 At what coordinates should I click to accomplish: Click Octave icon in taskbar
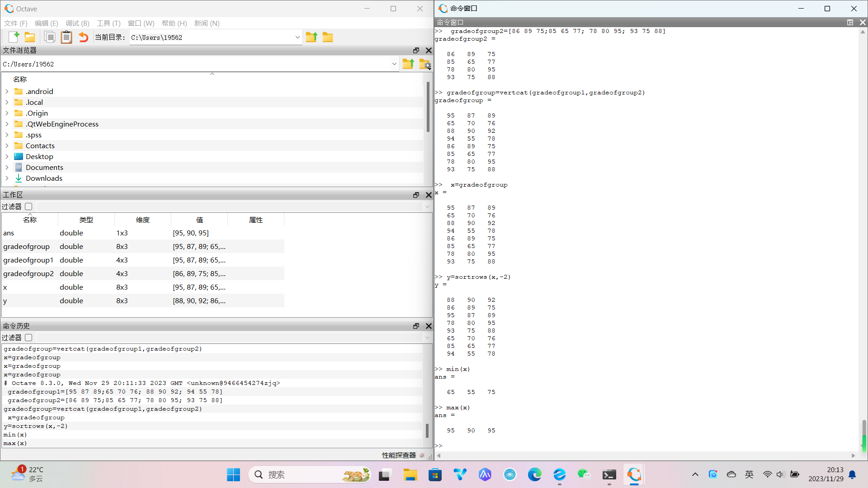[634, 474]
